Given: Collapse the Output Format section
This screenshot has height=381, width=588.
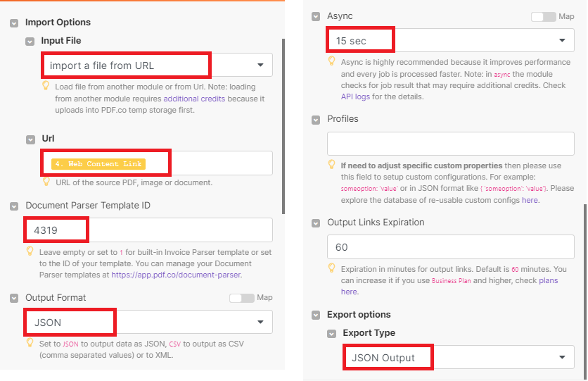Looking at the screenshot, I should [x=14, y=299].
